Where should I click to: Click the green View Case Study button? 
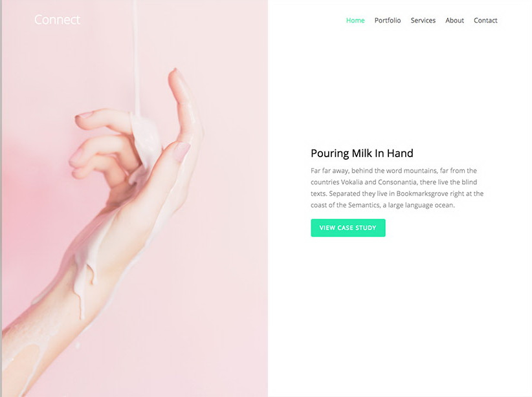coord(348,228)
